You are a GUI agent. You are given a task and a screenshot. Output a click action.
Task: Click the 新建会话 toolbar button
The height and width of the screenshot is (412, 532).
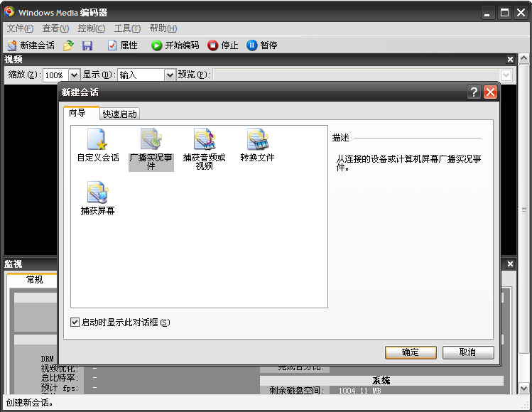click(31, 45)
